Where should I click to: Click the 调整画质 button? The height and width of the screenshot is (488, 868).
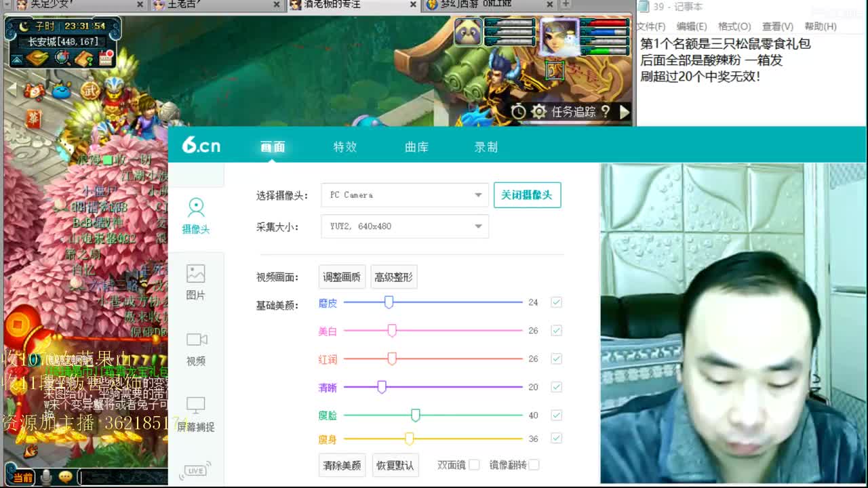point(342,277)
